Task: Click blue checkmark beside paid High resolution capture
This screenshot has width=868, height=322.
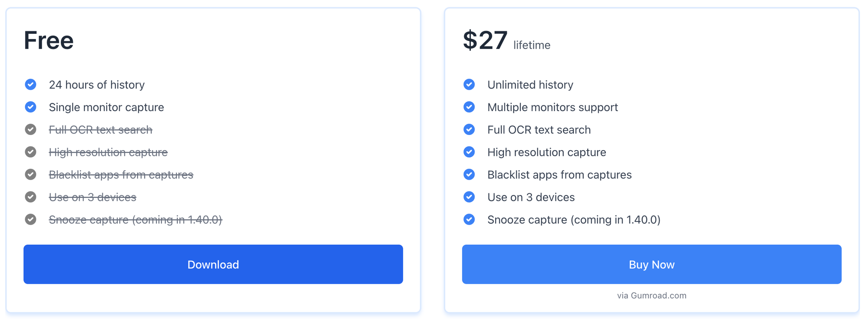Action: coord(469,152)
